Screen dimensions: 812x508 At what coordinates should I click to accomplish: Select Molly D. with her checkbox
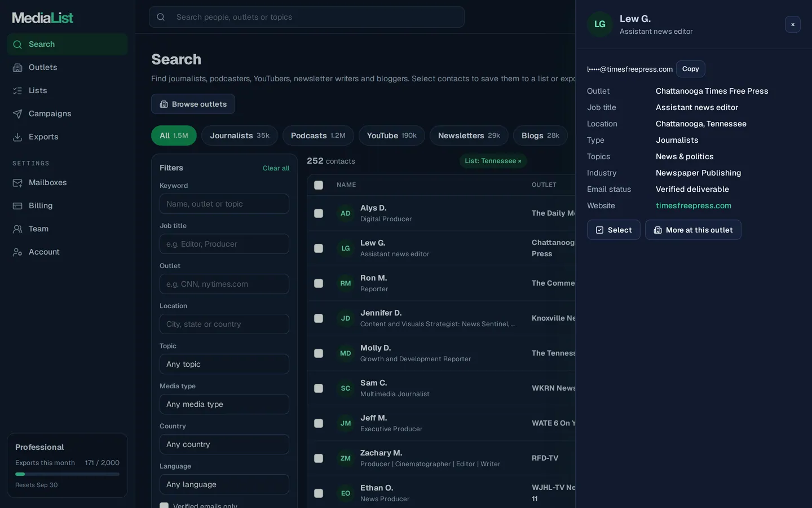[x=319, y=353]
